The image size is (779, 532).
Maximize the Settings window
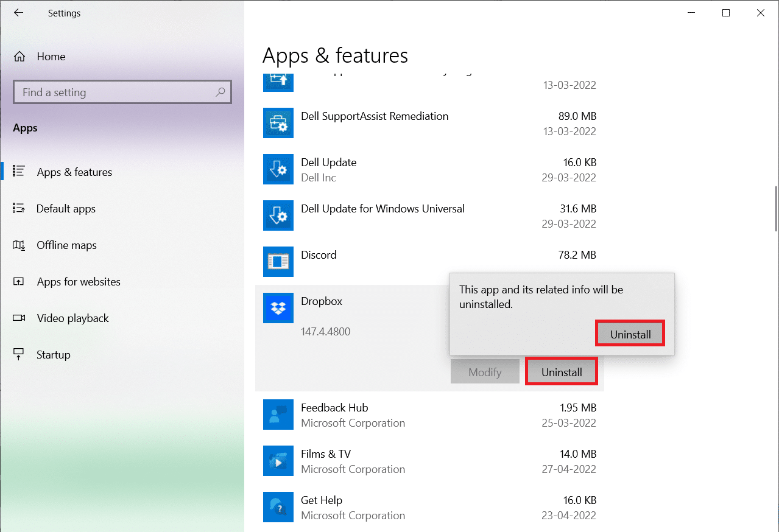tap(725, 13)
